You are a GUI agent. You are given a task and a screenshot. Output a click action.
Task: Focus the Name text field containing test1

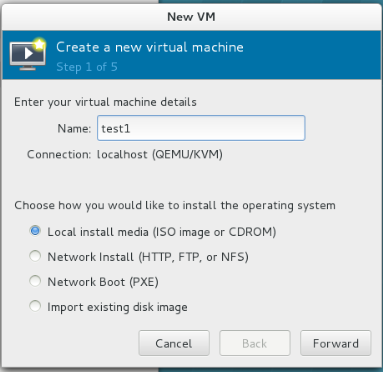(x=201, y=128)
